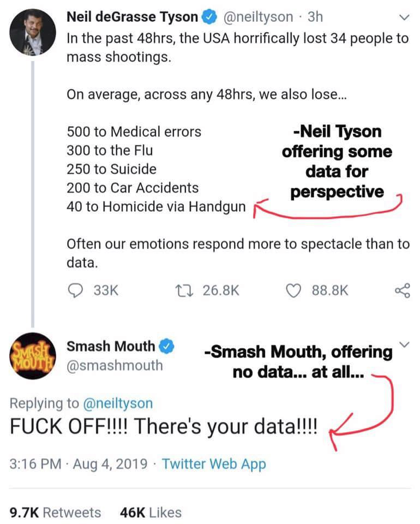Click the 3:16 PM Aug 4, 2019 timestamp
Screen dimensions: 420x524
79,464
